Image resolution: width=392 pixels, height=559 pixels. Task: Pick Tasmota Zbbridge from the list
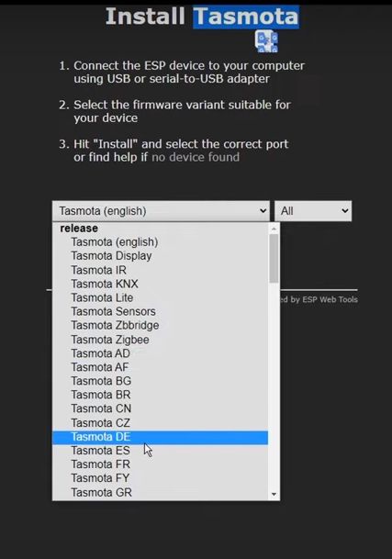click(160, 326)
